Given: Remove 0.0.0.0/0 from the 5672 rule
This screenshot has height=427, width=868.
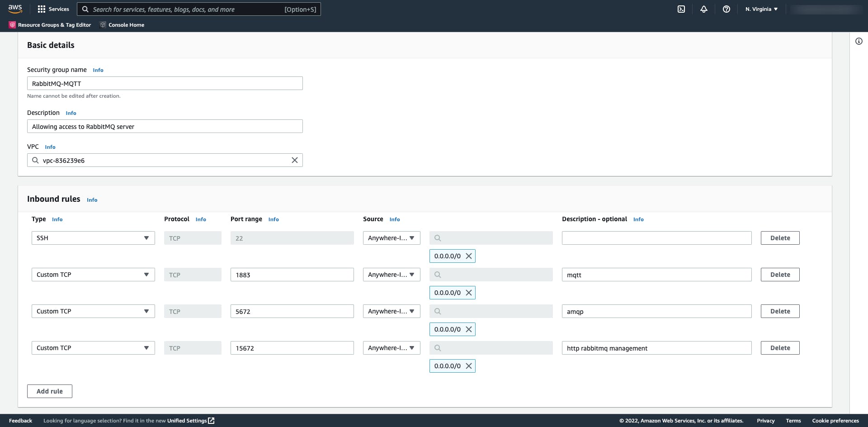Looking at the screenshot, I should coord(469,329).
